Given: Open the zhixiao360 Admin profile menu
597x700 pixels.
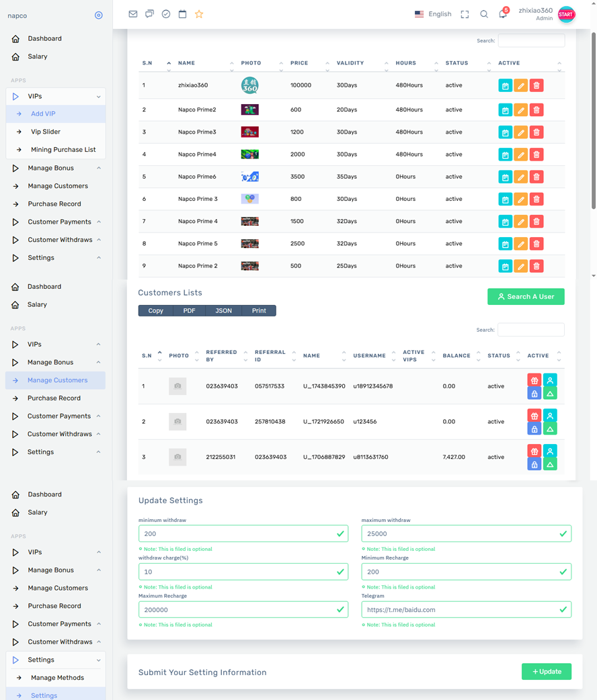Looking at the screenshot, I should 546,14.
